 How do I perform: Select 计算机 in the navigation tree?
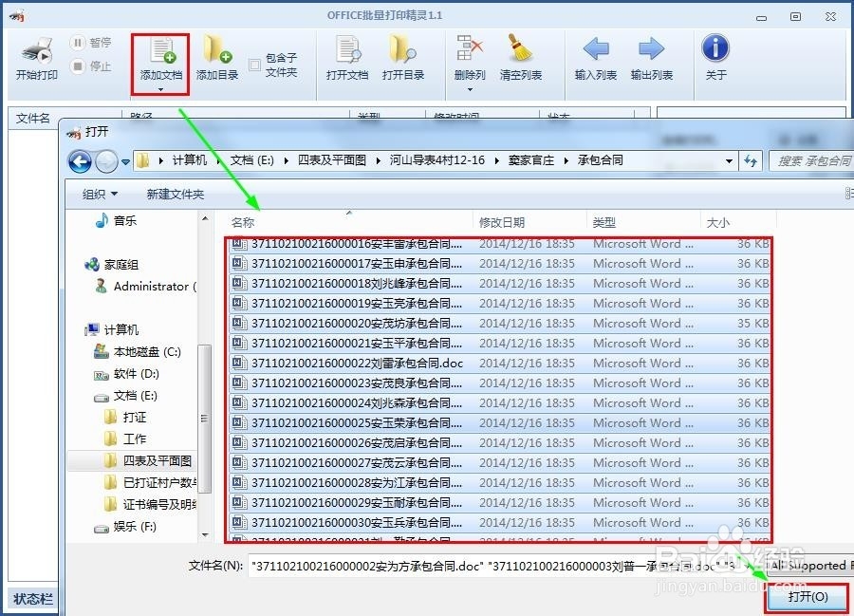pyautogui.click(x=112, y=329)
